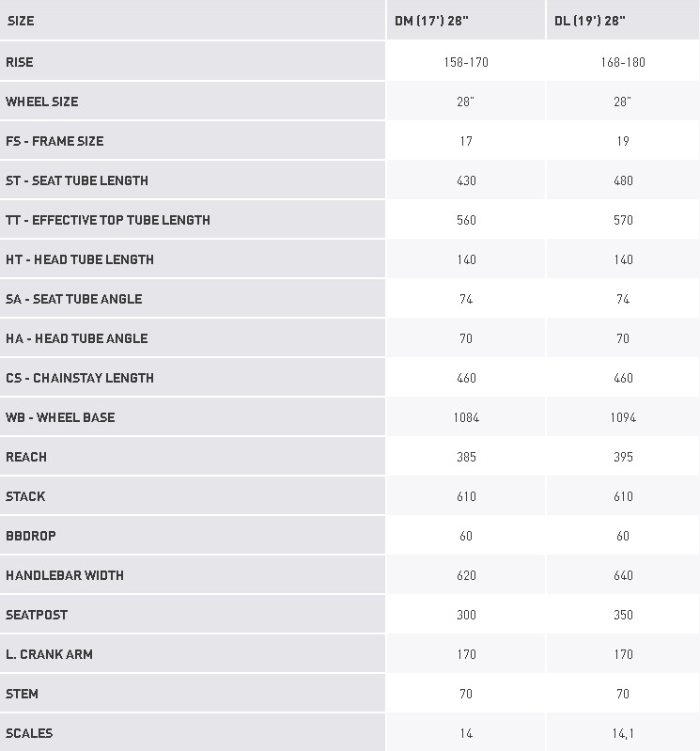Click the handlebar width value 640
Image resolution: width=700 pixels, height=751 pixels.
coord(623,575)
